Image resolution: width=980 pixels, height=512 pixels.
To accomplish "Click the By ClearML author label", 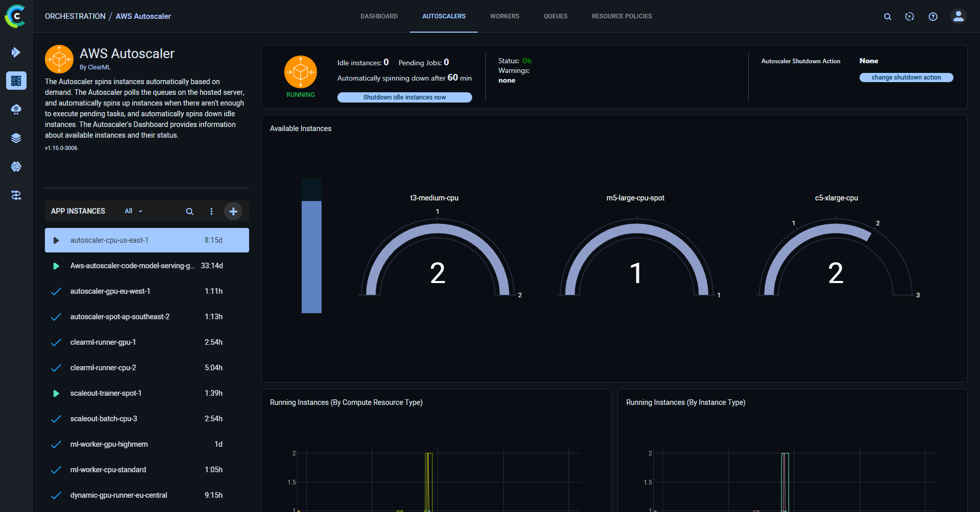I will [95, 67].
